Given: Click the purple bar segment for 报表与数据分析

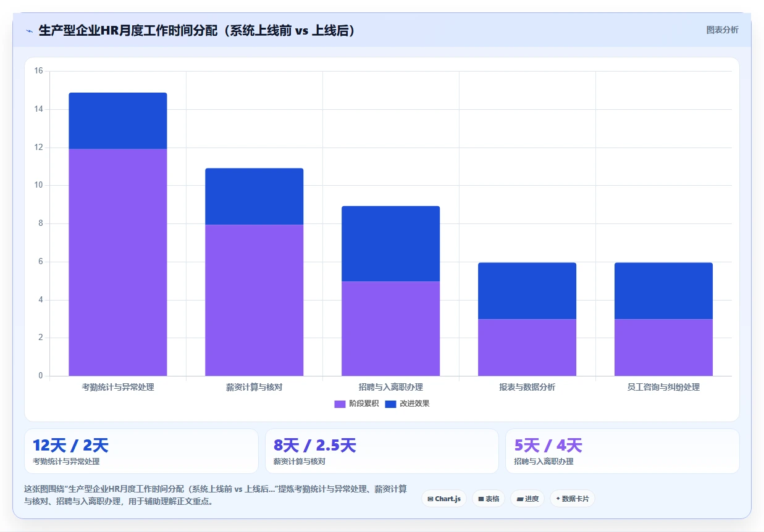Looking at the screenshot, I should tap(527, 347).
